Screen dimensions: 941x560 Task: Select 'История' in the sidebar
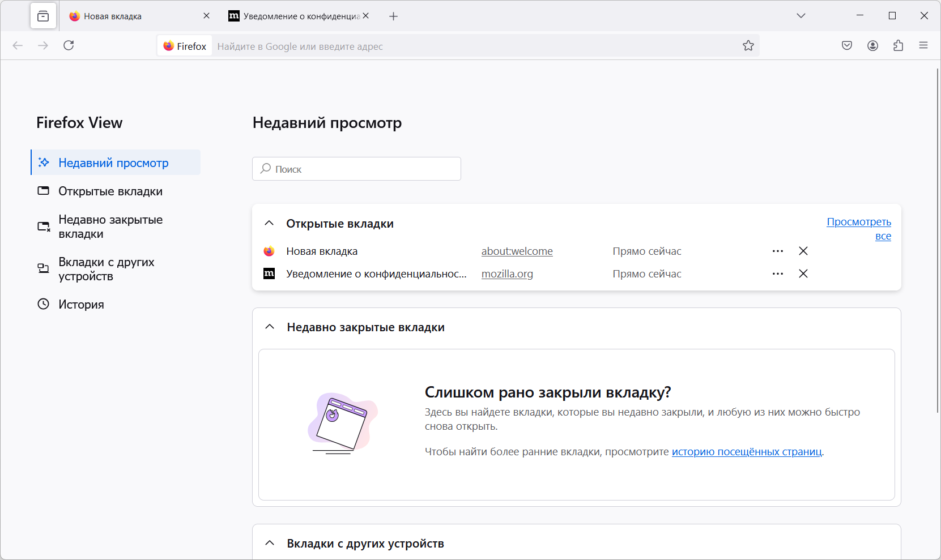tap(116, 304)
